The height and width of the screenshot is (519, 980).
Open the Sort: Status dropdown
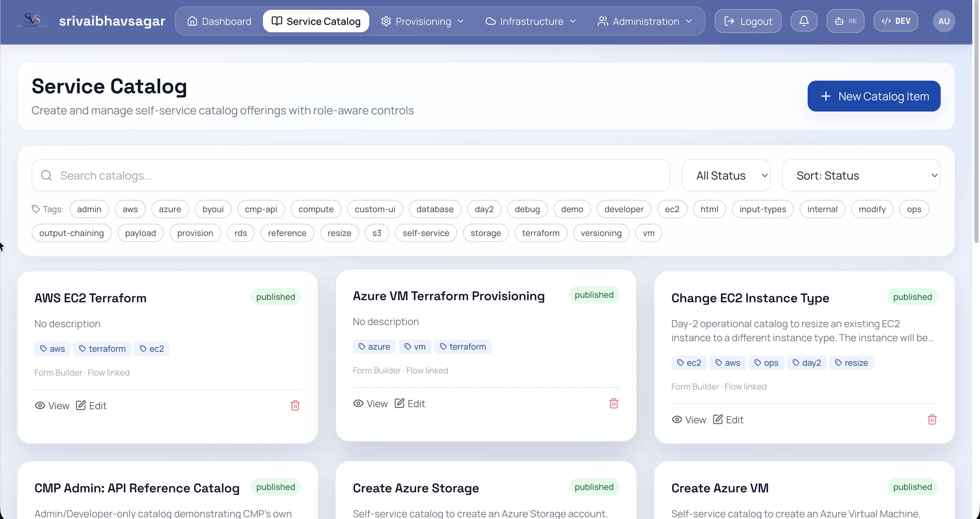point(861,175)
